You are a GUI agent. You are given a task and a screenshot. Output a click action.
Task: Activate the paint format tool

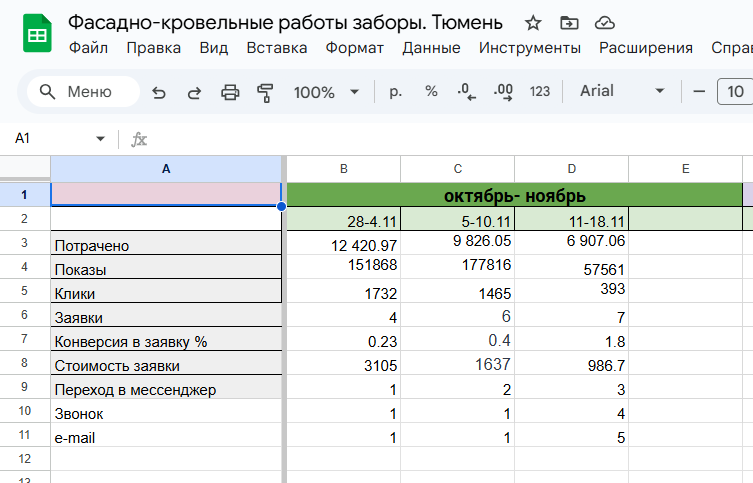click(265, 92)
